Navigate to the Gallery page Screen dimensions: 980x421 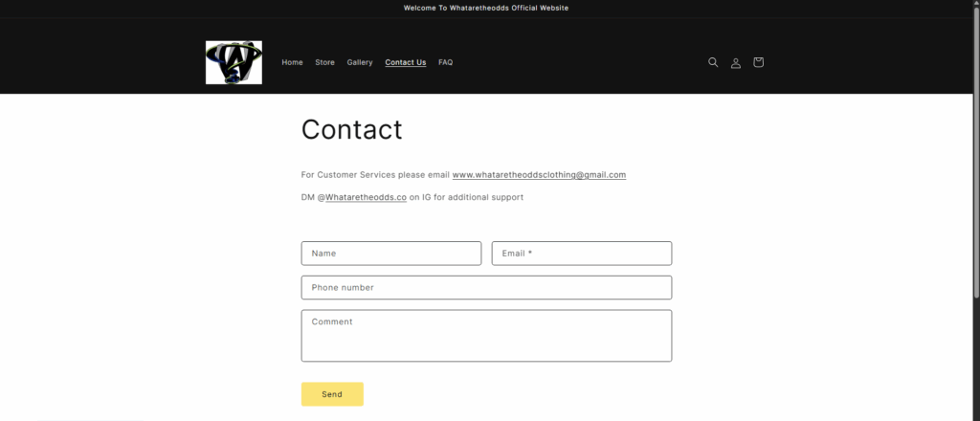[360, 62]
